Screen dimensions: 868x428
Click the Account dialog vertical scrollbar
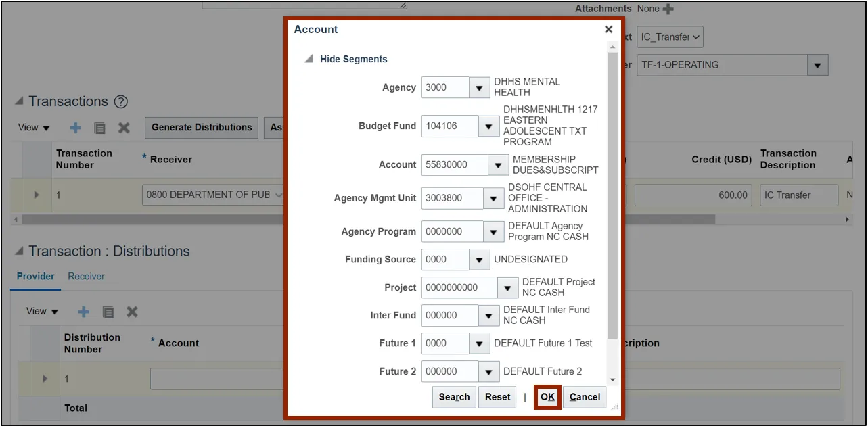pos(612,195)
